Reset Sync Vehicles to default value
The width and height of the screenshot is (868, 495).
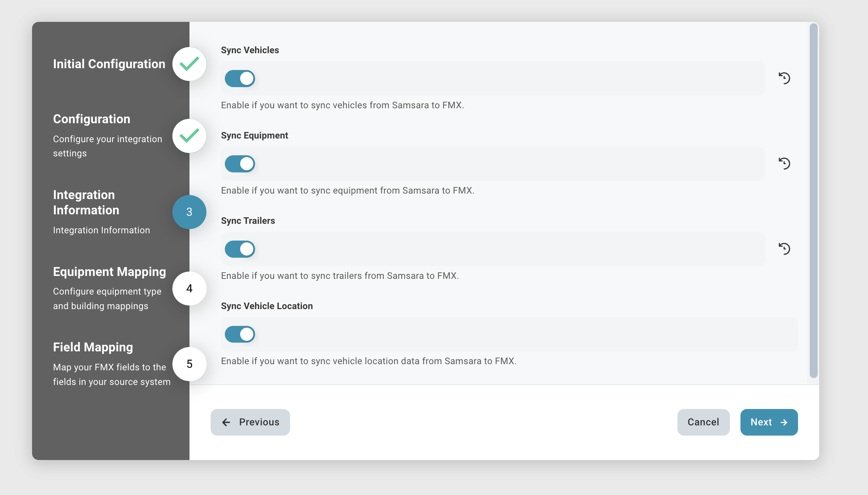pyautogui.click(x=784, y=78)
